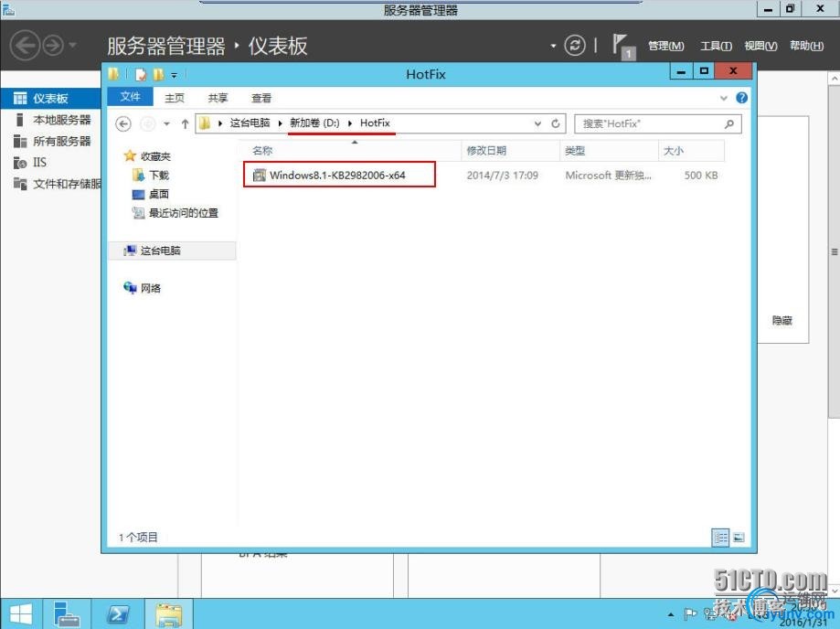Screen dimensions: 840x629
Task: Select the Windows8.1-KB2982006-x64 file
Action: point(337,175)
